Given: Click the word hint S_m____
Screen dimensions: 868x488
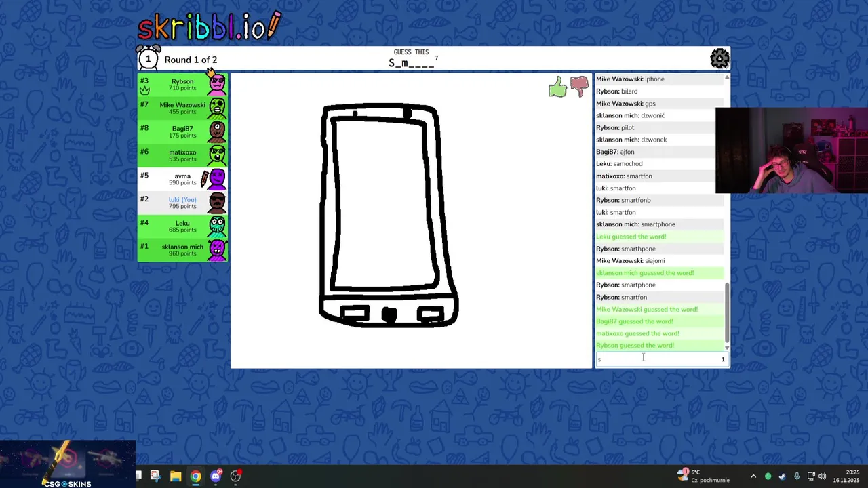Looking at the screenshot, I should pos(411,63).
